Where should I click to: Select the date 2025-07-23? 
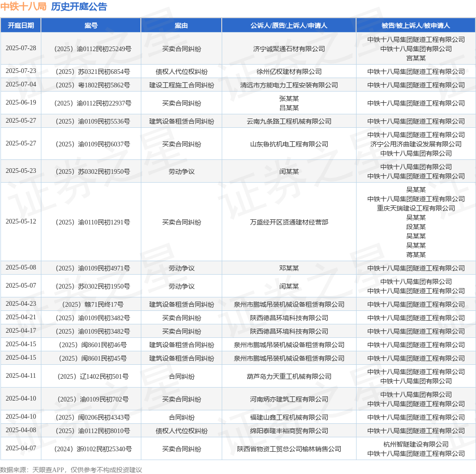pyautogui.click(x=20, y=71)
